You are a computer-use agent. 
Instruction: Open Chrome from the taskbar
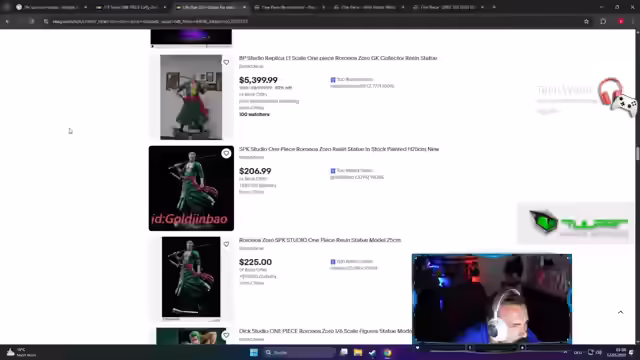coord(387,352)
